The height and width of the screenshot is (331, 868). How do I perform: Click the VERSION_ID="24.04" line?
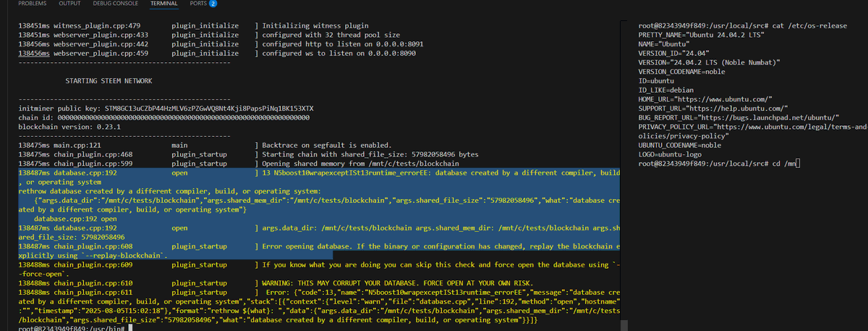click(673, 53)
